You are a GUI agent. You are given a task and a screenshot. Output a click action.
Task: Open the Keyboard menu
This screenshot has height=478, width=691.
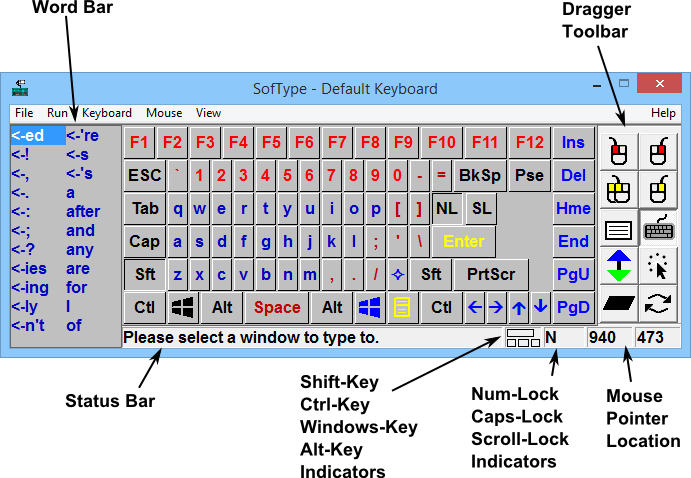click(x=108, y=113)
